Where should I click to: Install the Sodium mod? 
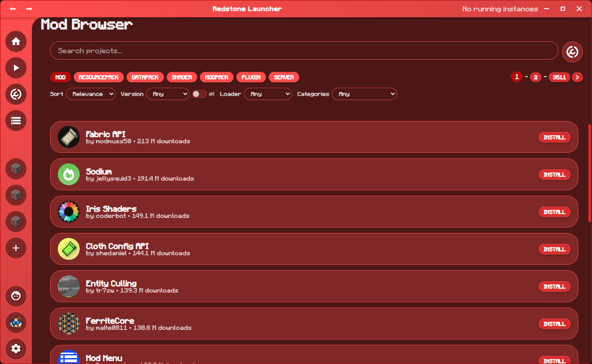555,175
